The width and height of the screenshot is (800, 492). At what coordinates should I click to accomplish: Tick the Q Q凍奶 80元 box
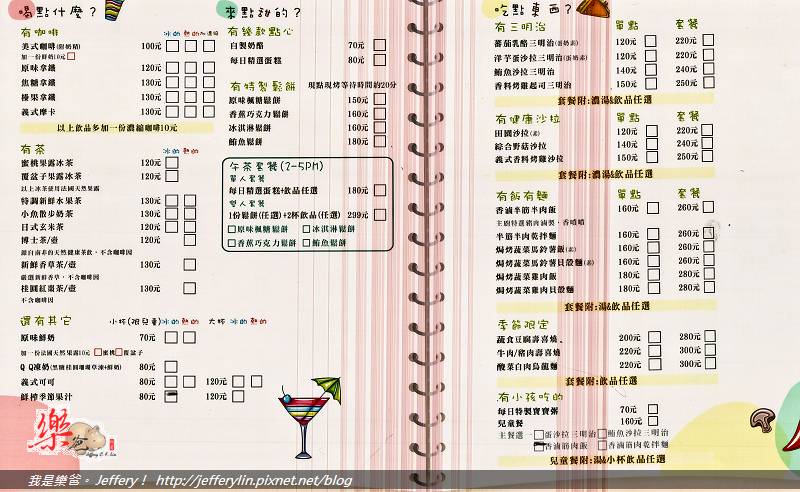pyautogui.click(x=171, y=367)
